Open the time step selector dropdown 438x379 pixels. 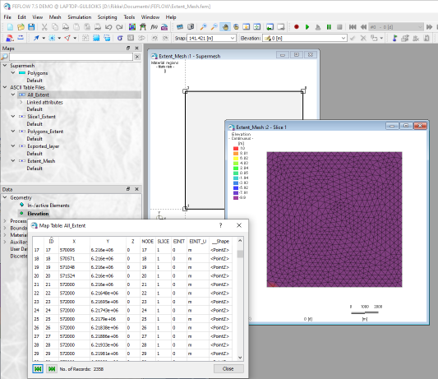(420, 27)
